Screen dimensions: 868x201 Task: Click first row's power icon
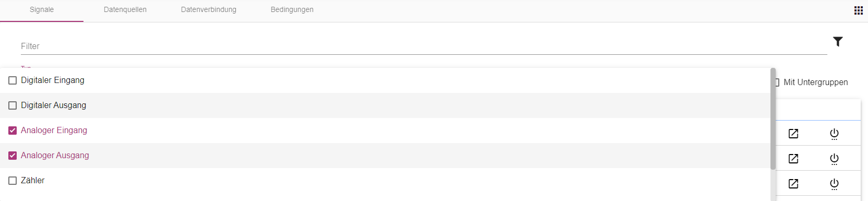[834, 134]
